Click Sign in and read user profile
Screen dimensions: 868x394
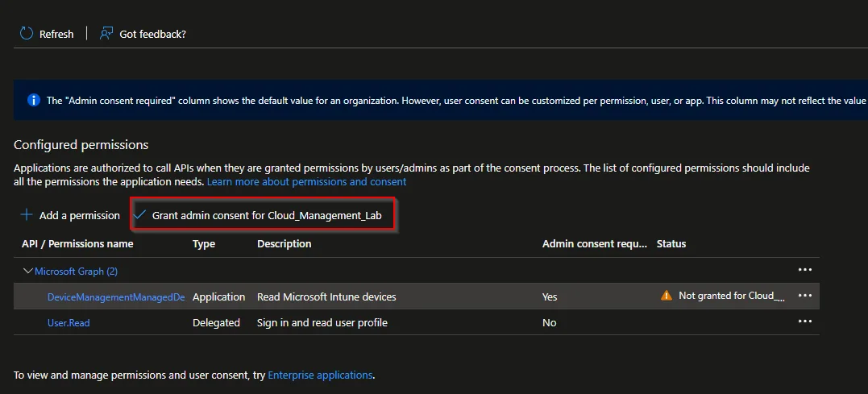pyautogui.click(x=322, y=322)
